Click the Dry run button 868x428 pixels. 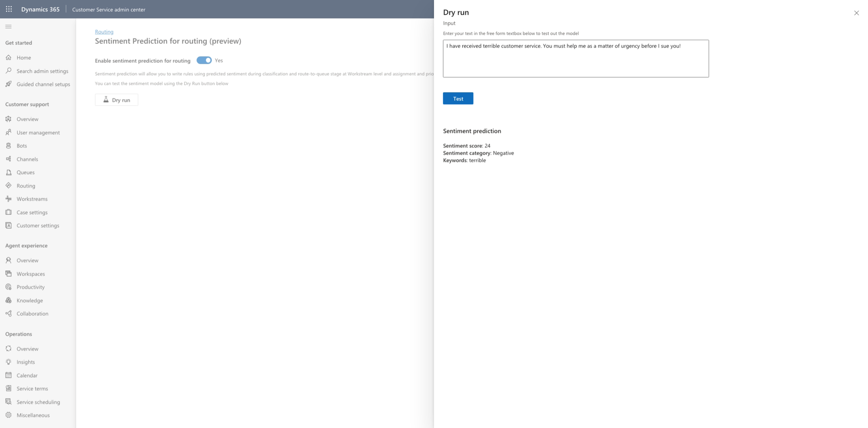click(x=116, y=100)
